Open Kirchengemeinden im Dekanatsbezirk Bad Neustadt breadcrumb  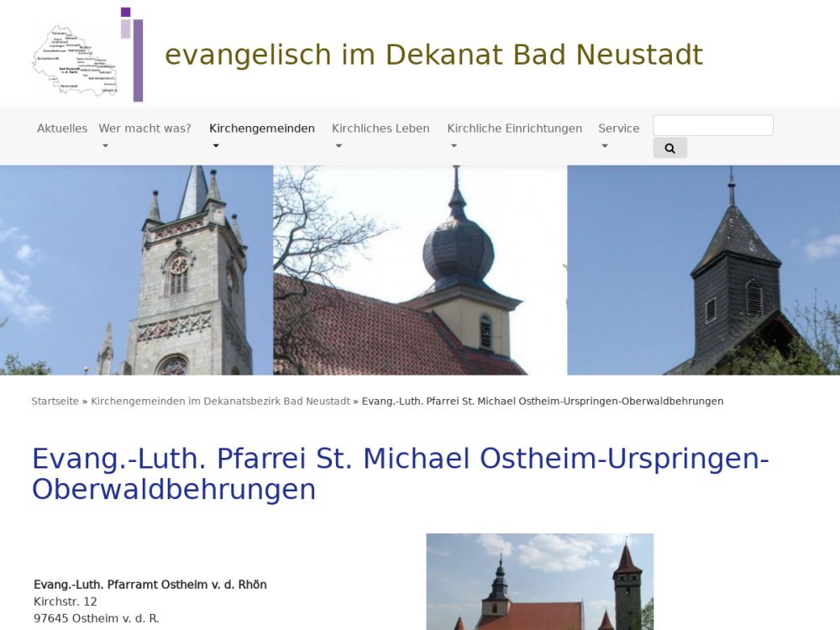click(x=220, y=402)
